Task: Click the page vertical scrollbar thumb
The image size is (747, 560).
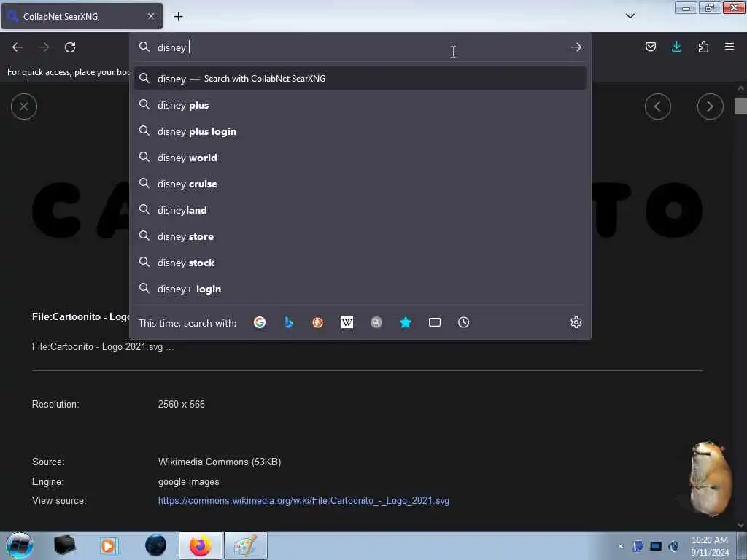Action: [740, 106]
